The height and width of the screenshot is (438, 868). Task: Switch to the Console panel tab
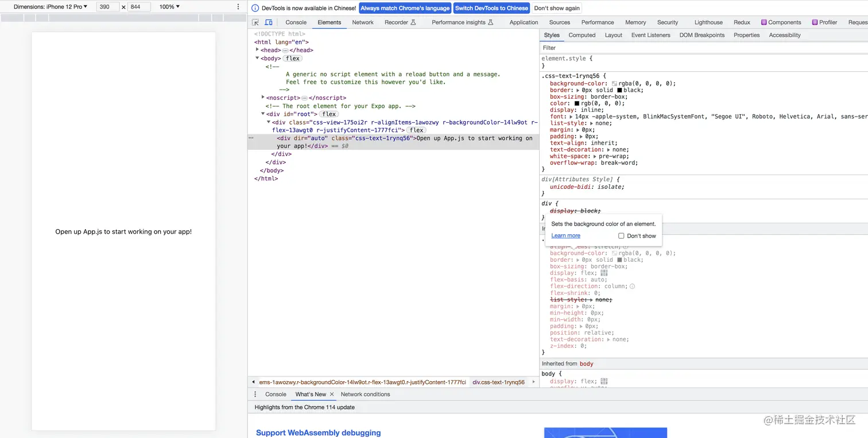(296, 22)
